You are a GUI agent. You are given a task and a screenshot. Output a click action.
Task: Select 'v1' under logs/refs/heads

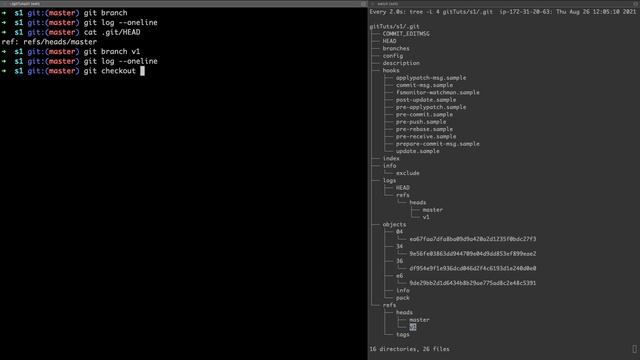(x=426, y=218)
